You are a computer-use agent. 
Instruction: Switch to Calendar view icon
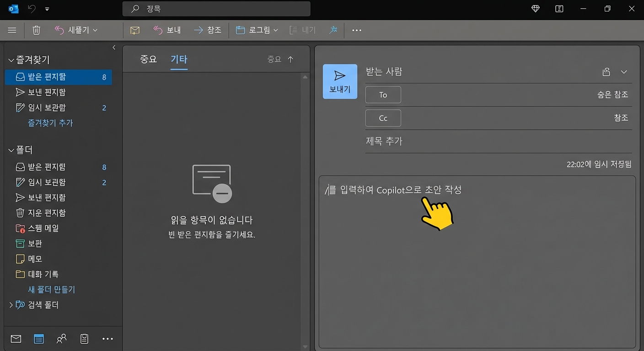(x=39, y=339)
